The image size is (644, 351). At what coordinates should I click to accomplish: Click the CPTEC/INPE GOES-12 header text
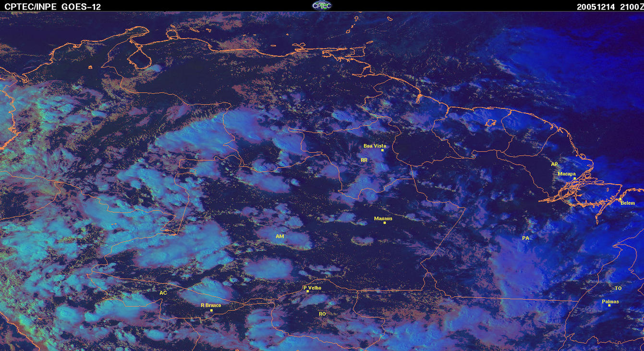[x=53, y=7]
